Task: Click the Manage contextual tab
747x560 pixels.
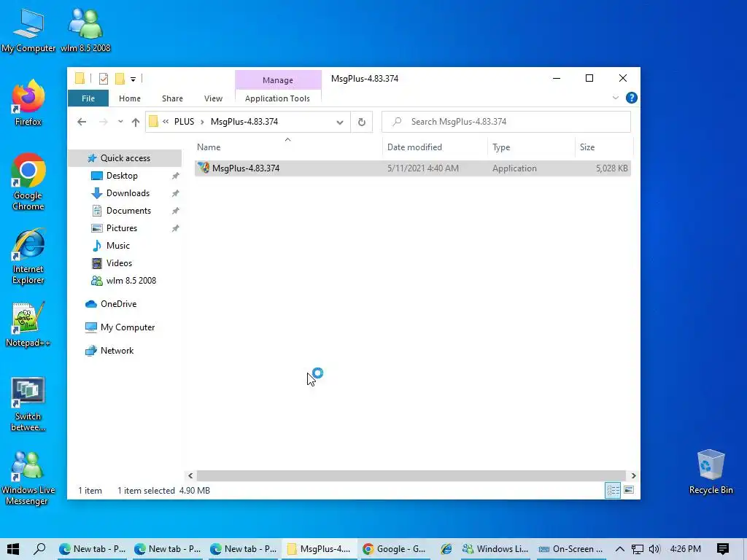Action: pos(278,80)
